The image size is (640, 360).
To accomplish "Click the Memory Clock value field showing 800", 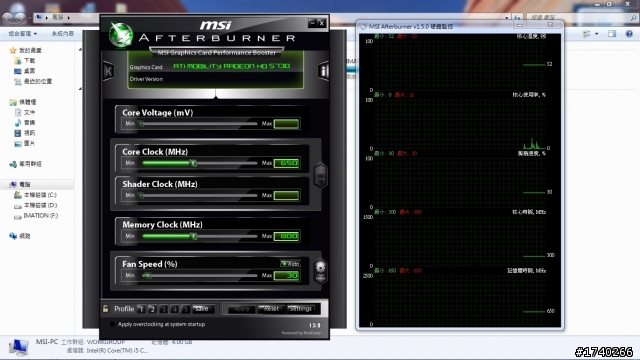I will [x=287, y=236].
